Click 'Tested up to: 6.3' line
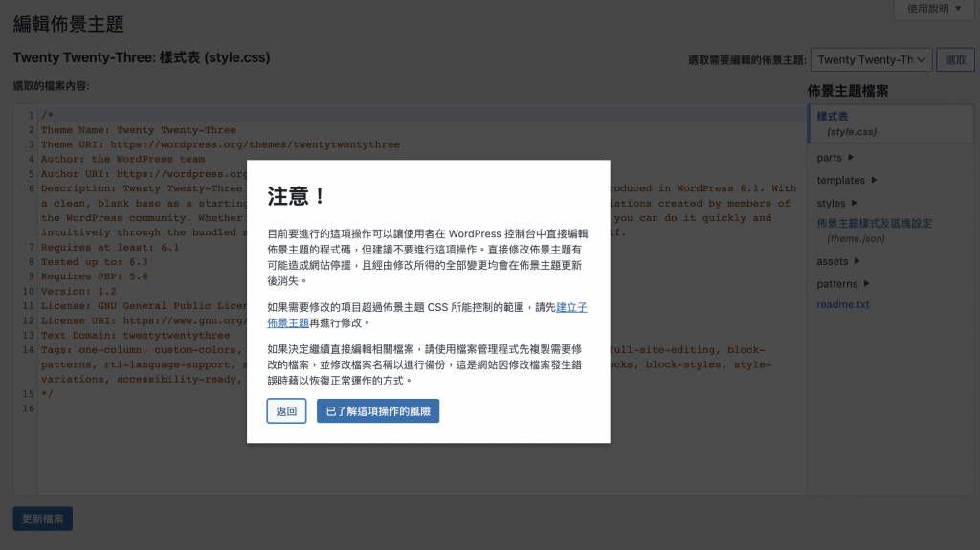The image size is (980, 550). point(95,262)
